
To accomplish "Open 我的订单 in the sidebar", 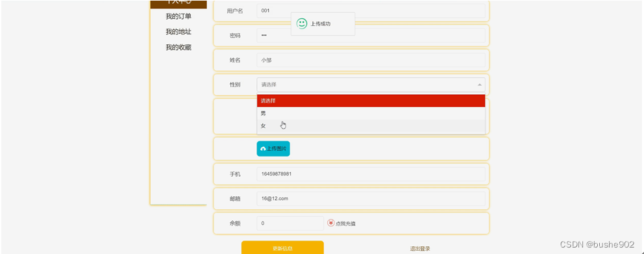I will coord(178,16).
